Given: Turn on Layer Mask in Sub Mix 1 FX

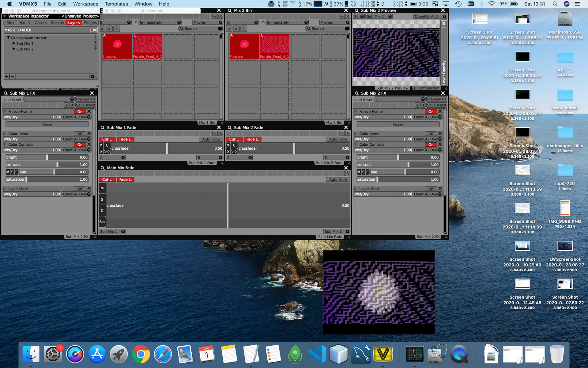Looking at the screenshot, I should tap(80, 189).
